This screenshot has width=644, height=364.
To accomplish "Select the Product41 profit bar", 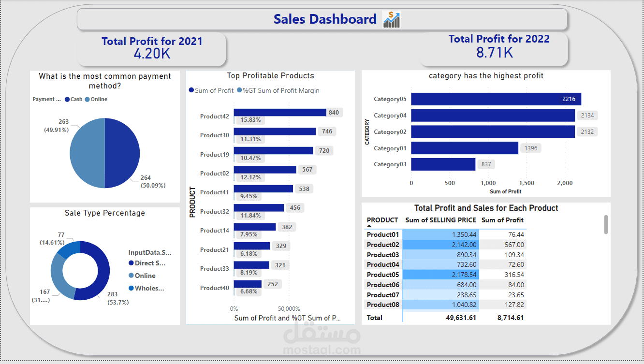I will click(x=263, y=189).
